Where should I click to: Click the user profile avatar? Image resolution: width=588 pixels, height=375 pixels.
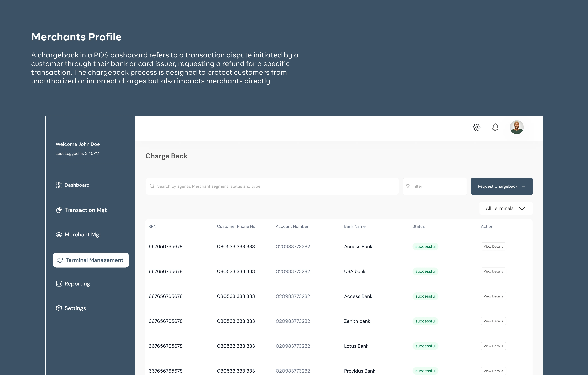click(516, 127)
